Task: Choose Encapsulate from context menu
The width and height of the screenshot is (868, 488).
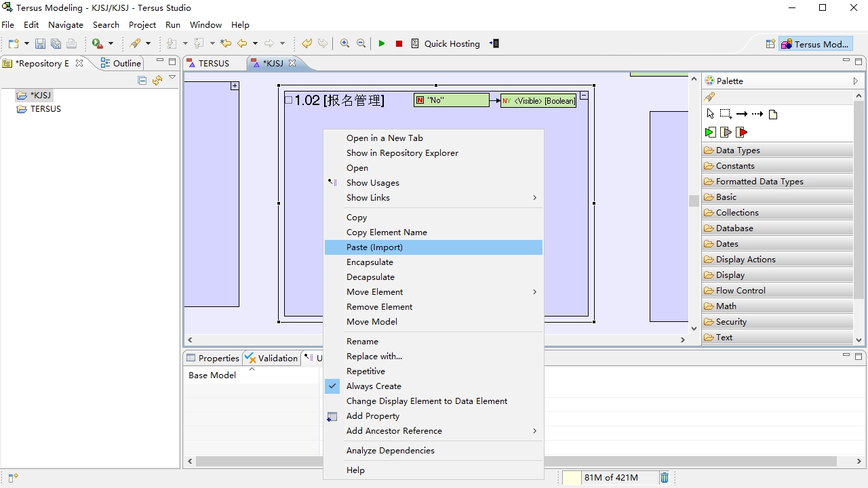Action: (x=434, y=262)
